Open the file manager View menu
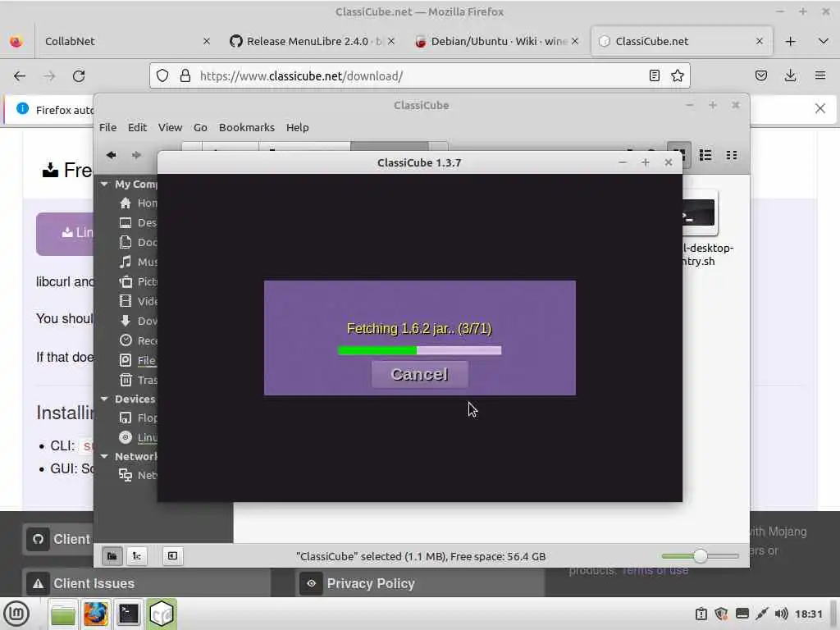Viewport: 840px width, 630px height. pyautogui.click(x=170, y=127)
